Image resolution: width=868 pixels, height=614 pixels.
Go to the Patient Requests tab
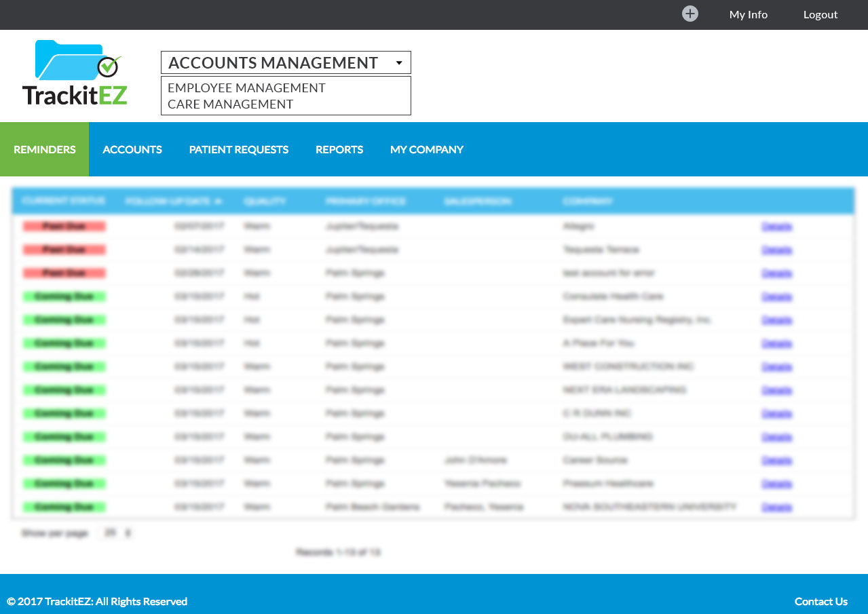[239, 149]
